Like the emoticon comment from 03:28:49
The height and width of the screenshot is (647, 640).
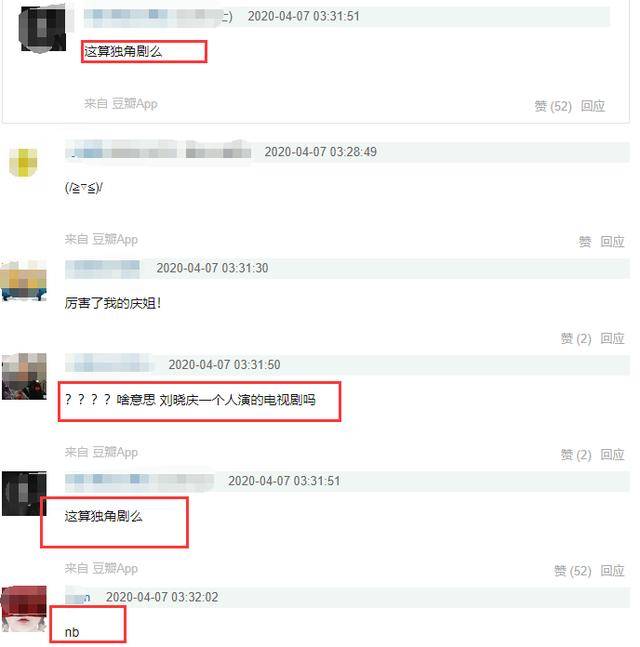click(x=585, y=241)
